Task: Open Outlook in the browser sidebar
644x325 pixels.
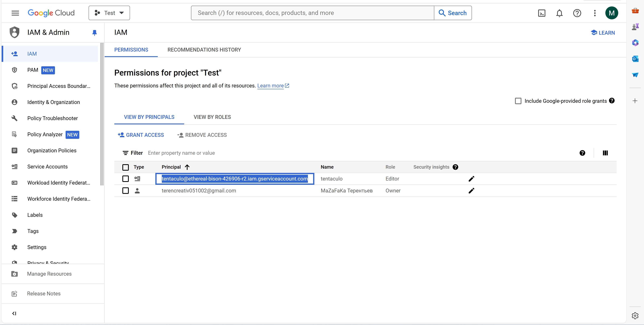Action: coord(635,59)
